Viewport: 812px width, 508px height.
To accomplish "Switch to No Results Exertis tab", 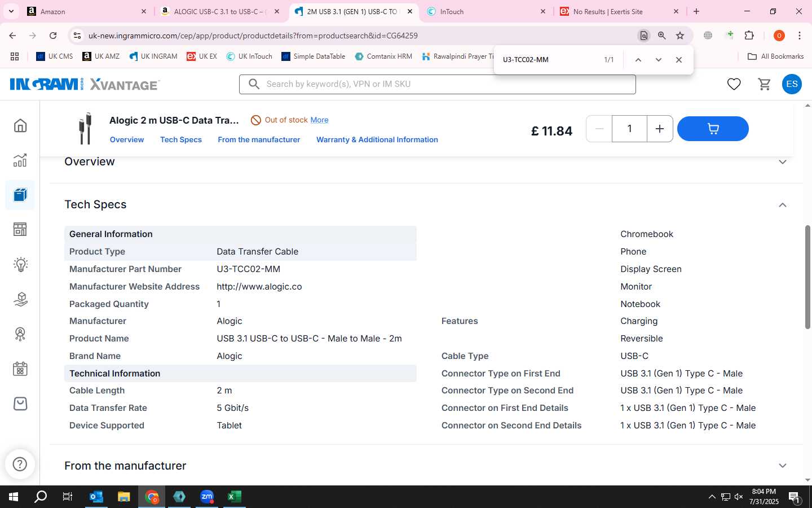I will tap(619, 11).
